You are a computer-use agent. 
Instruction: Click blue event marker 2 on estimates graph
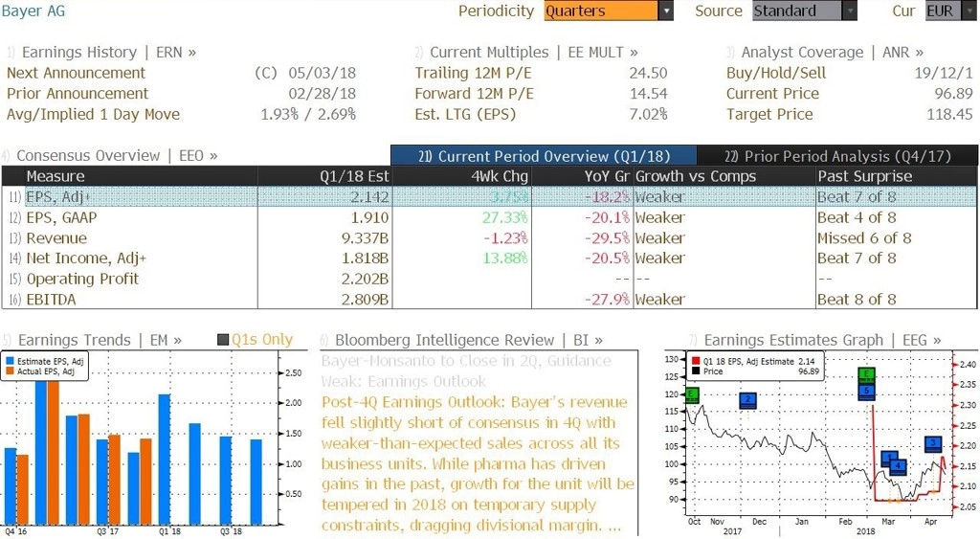point(747,400)
